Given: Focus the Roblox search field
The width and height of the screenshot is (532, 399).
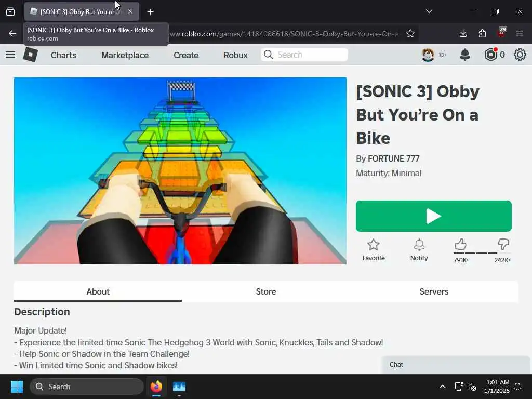Looking at the screenshot, I should pos(304,55).
